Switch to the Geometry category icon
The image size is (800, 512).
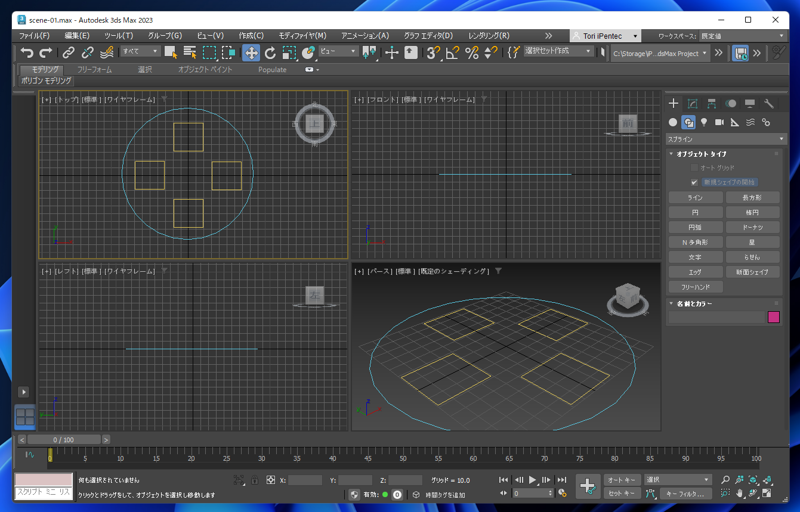[x=673, y=122]
